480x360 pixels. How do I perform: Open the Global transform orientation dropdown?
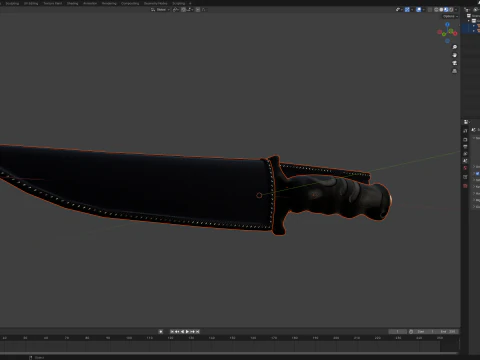point(160,10)
